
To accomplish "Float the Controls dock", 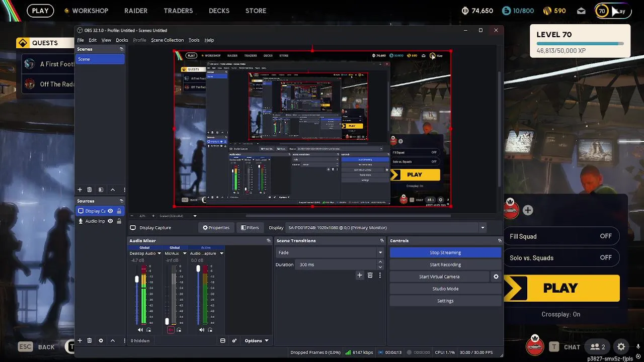I will (500, 241).
